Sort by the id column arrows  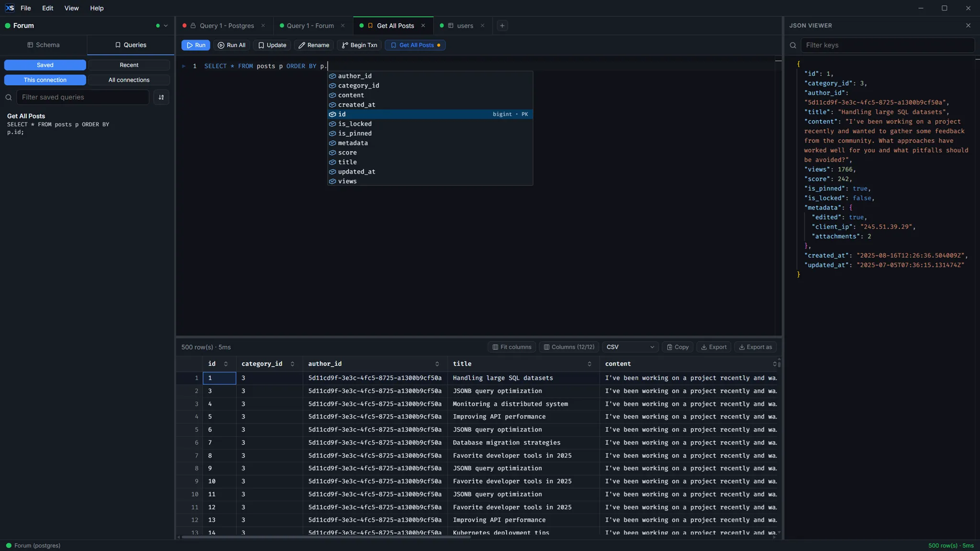point(226,364)
